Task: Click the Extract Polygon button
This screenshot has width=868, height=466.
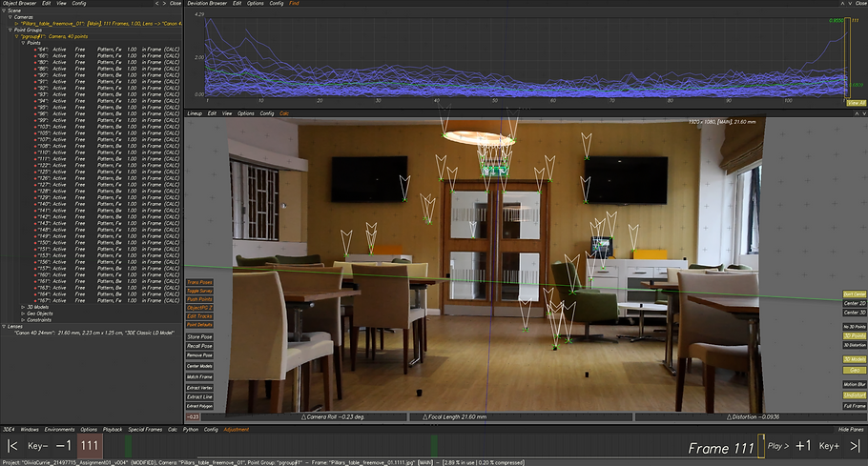Action: [x=200, y=406]
